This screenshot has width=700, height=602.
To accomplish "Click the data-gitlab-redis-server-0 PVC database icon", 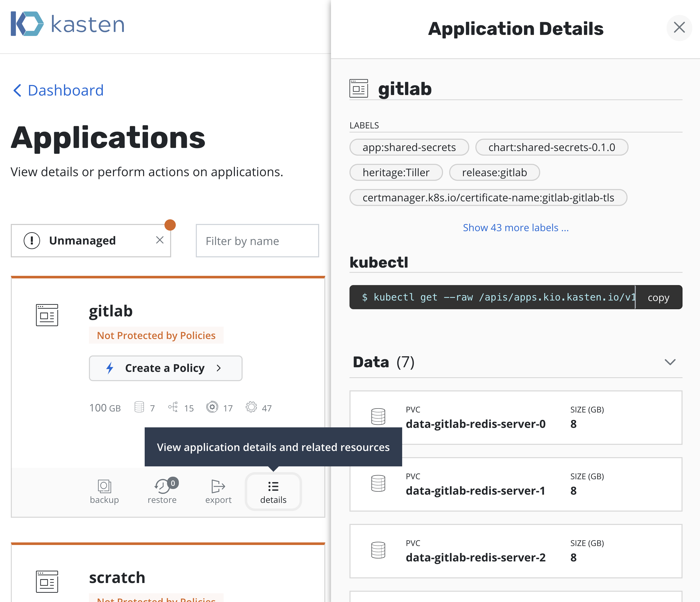I will pyautogui.click(x=378, y=416).
